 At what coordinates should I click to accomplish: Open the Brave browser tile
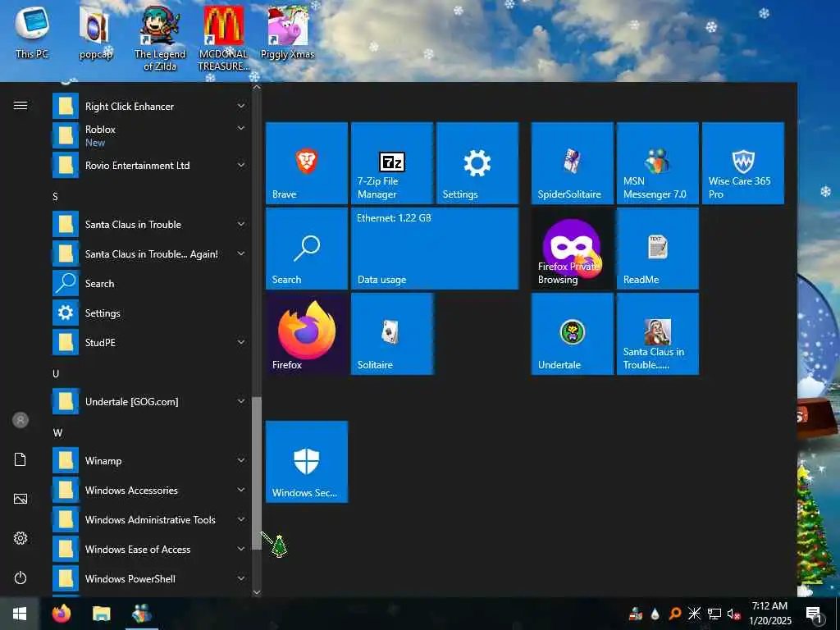pyautogui.click(x=307, y=163)
